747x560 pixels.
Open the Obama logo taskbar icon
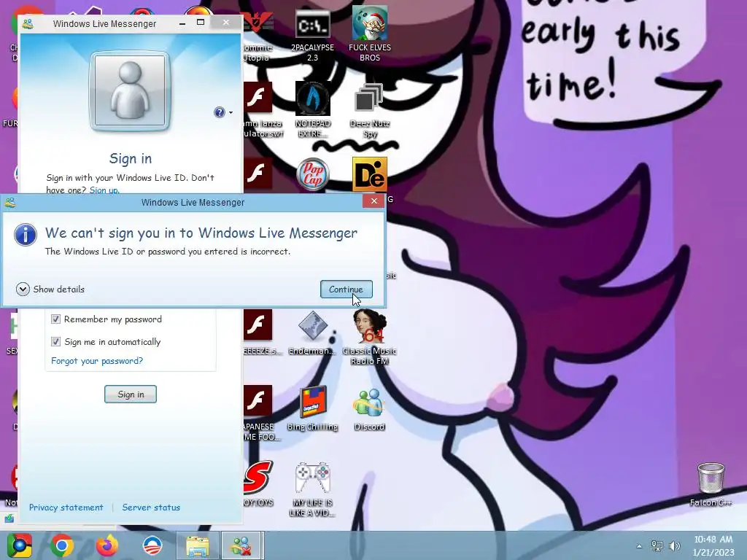click(x=152, y=545)
